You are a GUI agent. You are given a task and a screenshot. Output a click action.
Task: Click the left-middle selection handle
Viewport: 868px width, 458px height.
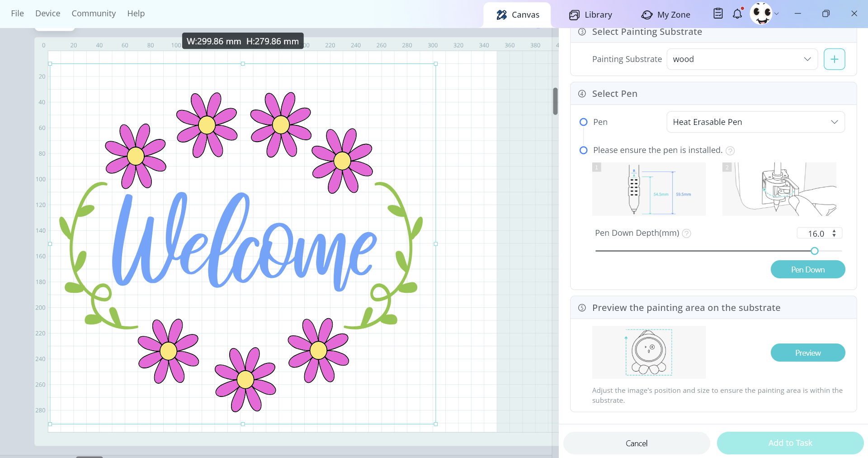click(x=50, y=244)
